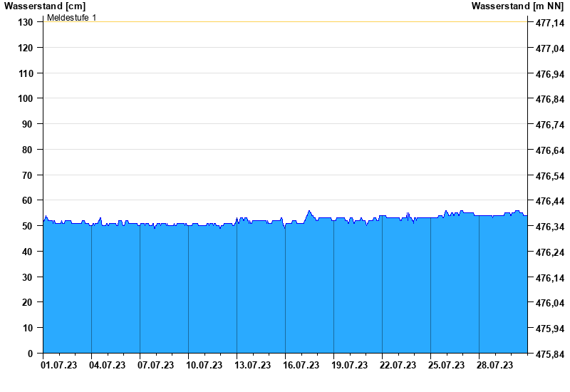Select the 16.07.23 date label
The image size is (570, 392).
(x=301, y=366)
